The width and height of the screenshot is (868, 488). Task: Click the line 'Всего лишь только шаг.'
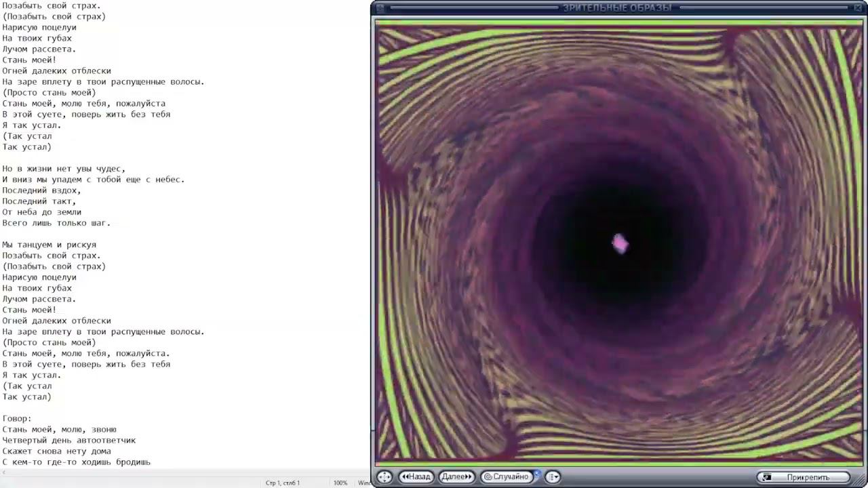coord(56,223)
